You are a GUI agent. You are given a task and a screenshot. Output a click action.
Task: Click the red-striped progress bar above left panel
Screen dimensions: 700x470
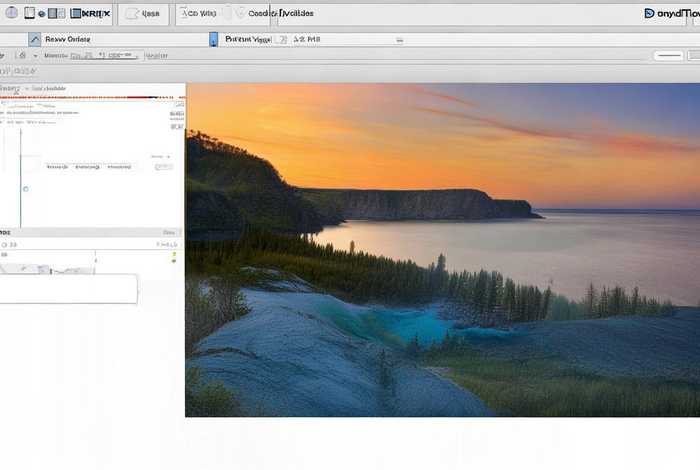click(x=92, y=97)
